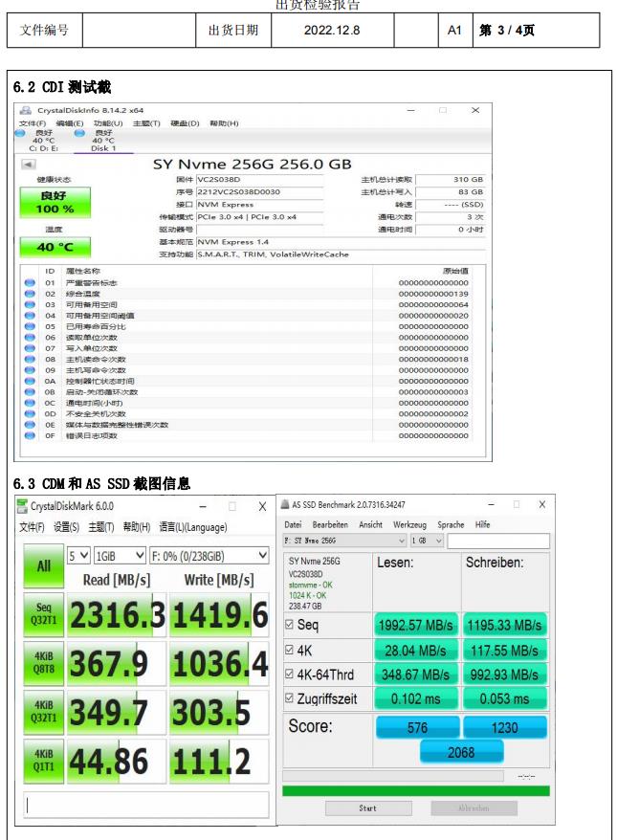
Task: Click the 40 °C temperature button
Action: click(55, 248)
